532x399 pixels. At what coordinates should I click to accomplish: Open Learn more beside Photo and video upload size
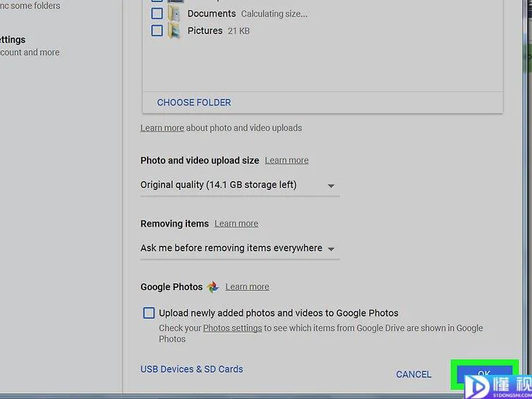click(x=286, y=160)
